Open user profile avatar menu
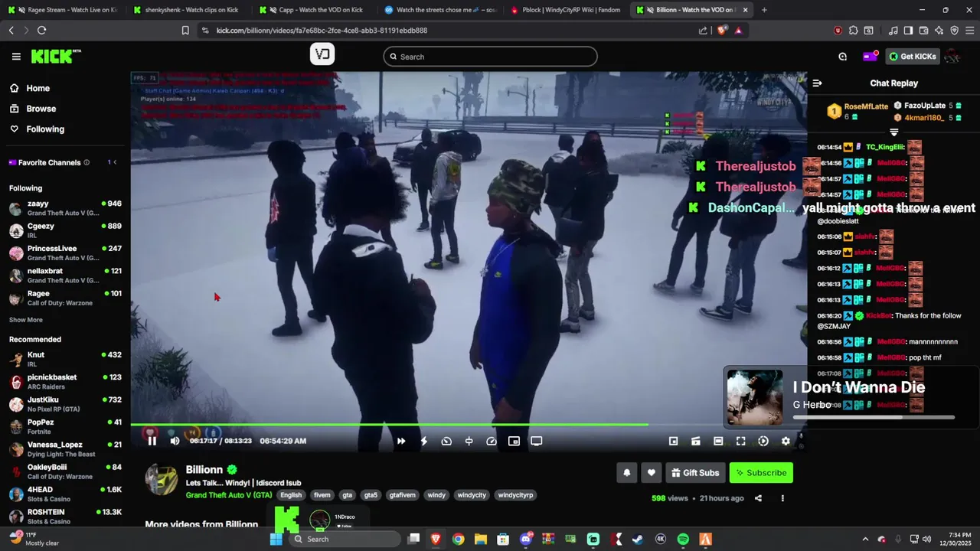Viewport: 980px width, 551px height. pos(952,57)
